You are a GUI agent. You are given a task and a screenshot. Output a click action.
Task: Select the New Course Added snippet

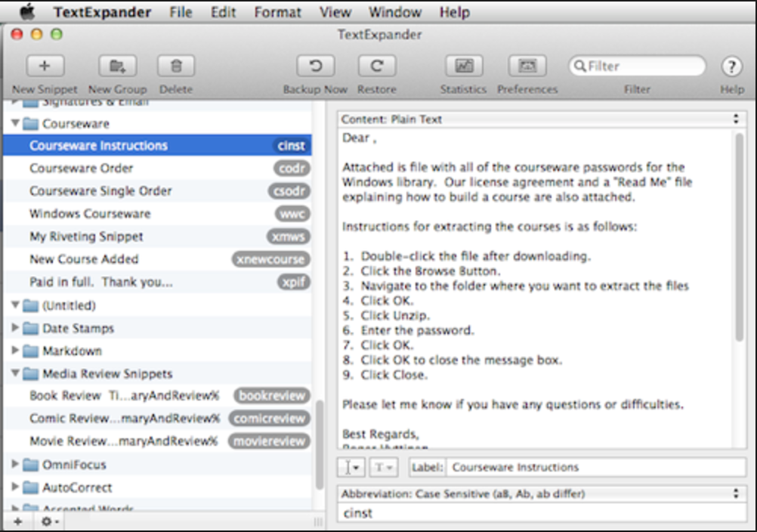157,258
